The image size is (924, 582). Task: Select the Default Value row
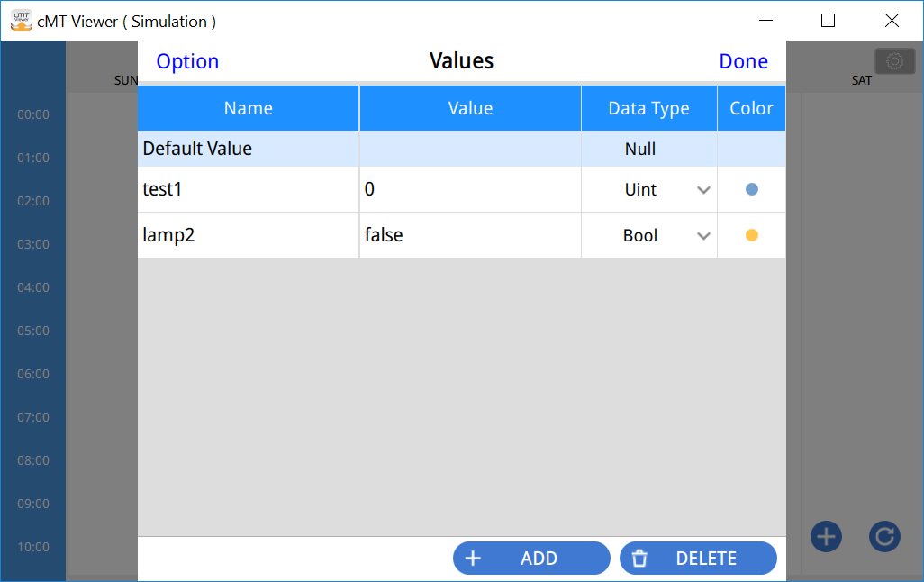[x=248, y=149]
